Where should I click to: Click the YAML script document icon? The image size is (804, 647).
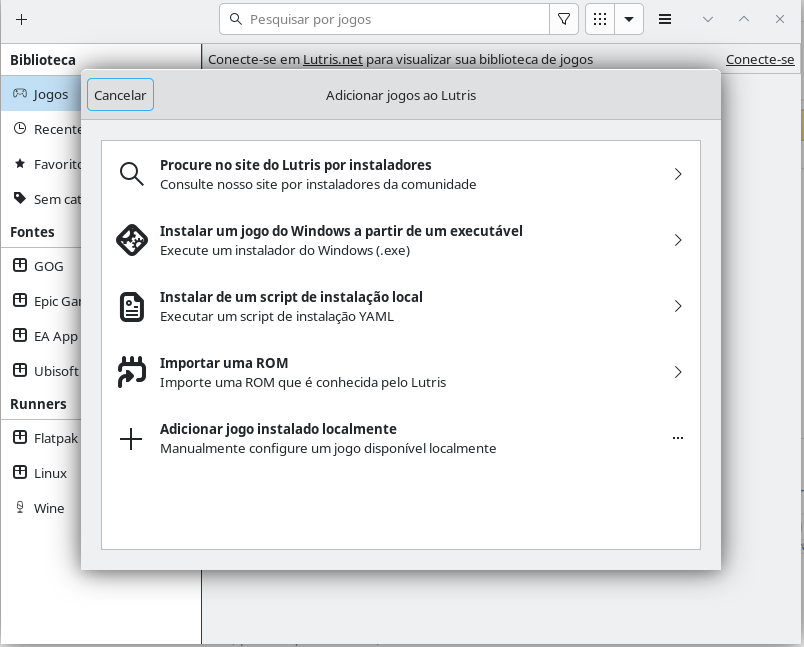132,307
